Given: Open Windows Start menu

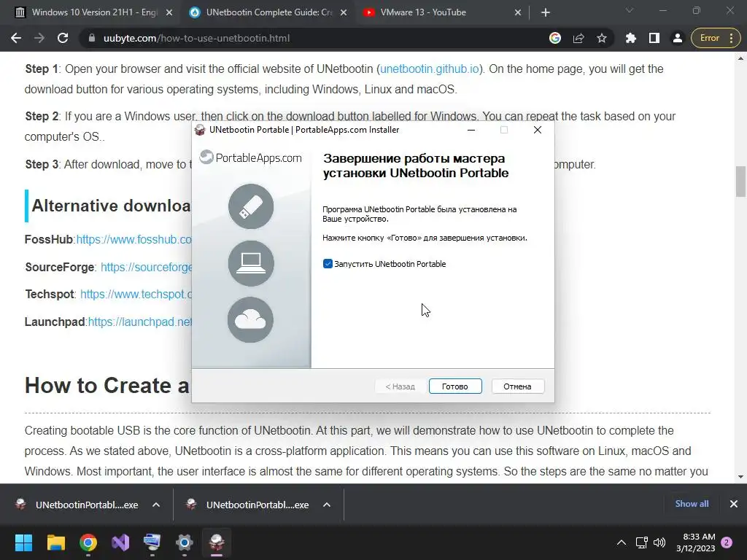Looking at the screenshot, I should 23,542.
